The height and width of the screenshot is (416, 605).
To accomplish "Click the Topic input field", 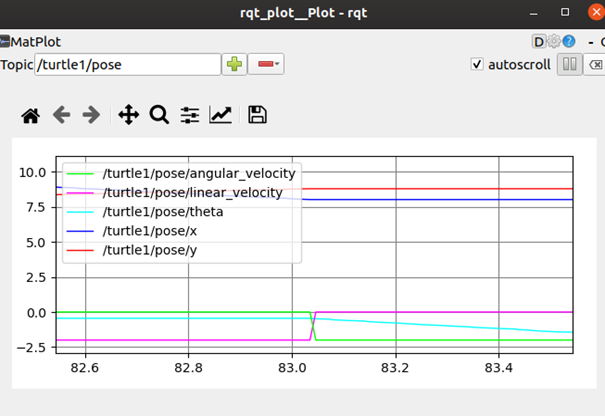I will coord(127,64).
